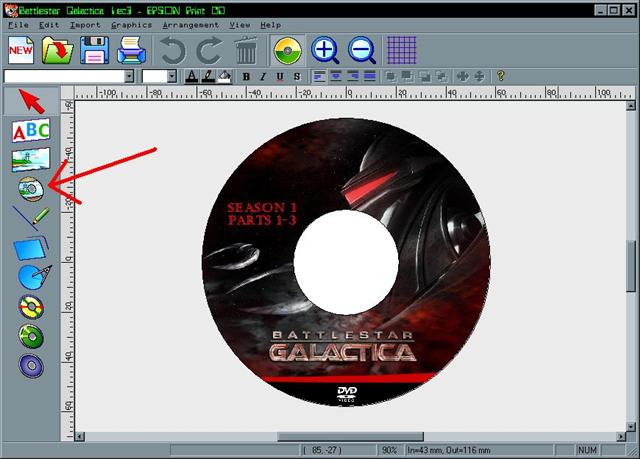The width and height of the screenshot is (640, 459).
Task: Open fill color with paint bucket icon
Action: pos(224,76)
